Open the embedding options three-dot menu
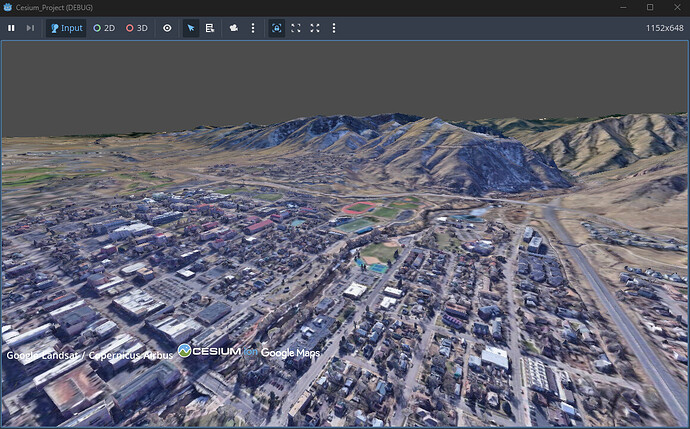 [x=333, y=28]
